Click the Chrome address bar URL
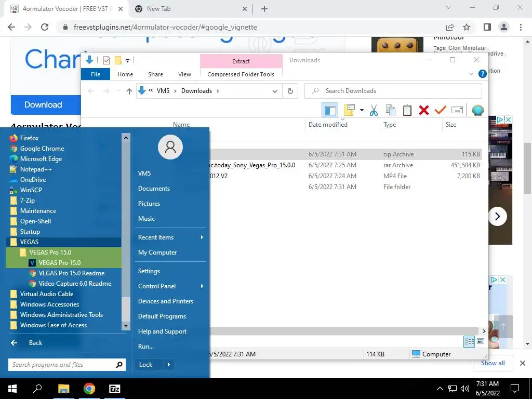The height and width of the screenshot is (399, 532). pyautogui.click(x=165, y=27)
